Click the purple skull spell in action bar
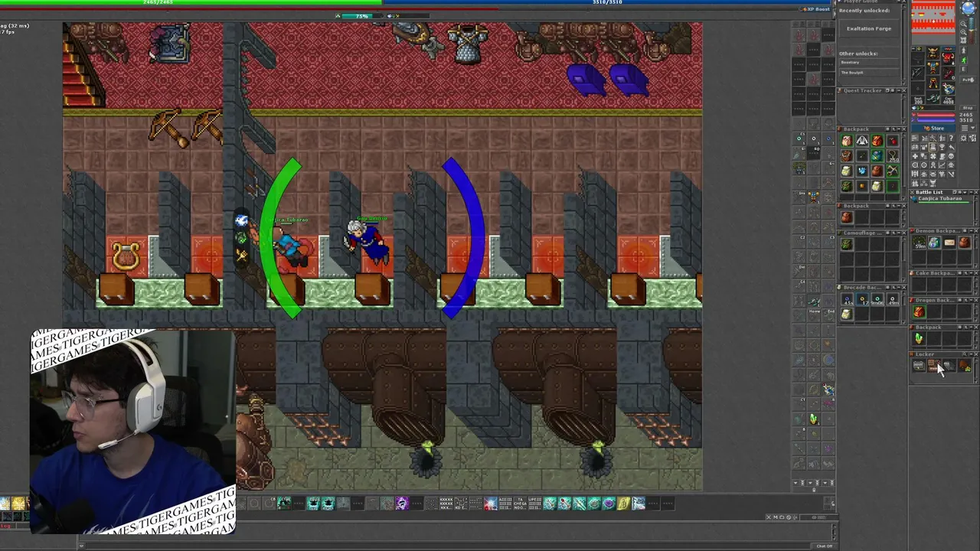This screenshot has height=551, width=980. tap(402, 503)
